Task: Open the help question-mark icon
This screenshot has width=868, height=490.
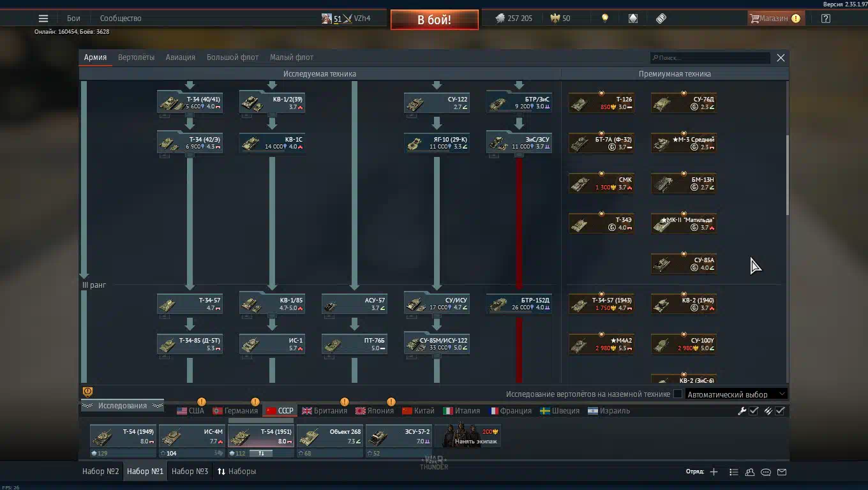Action: (826, 19)
